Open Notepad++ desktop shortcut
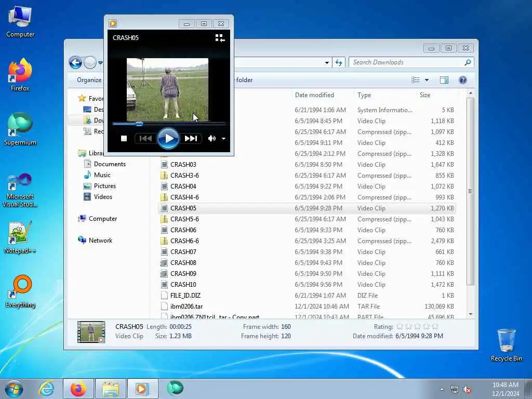 (x=20, y=237)
